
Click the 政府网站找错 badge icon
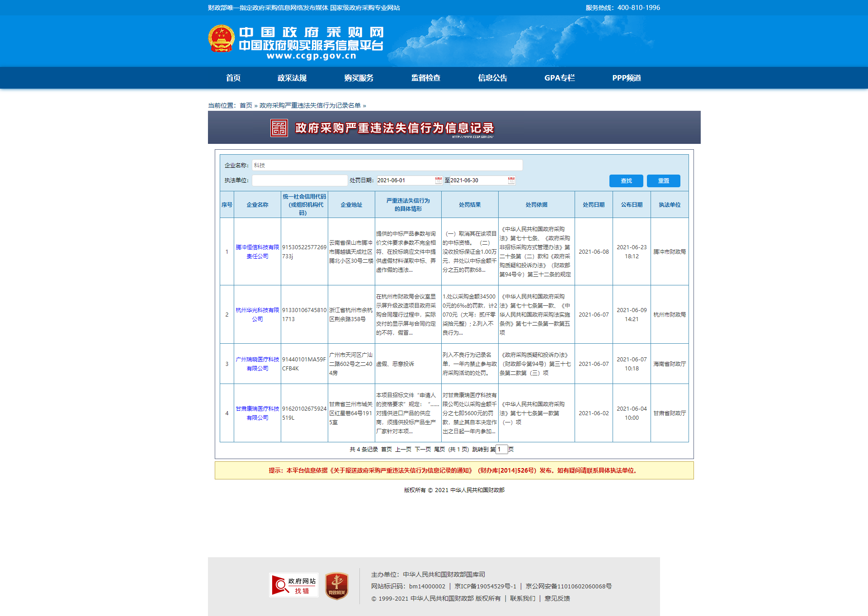[x=294, y=585]
